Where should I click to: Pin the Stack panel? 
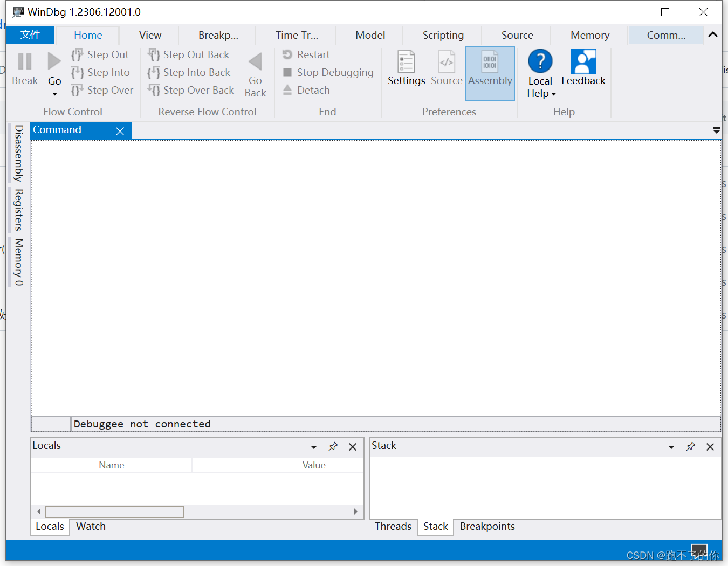(691, 447)
